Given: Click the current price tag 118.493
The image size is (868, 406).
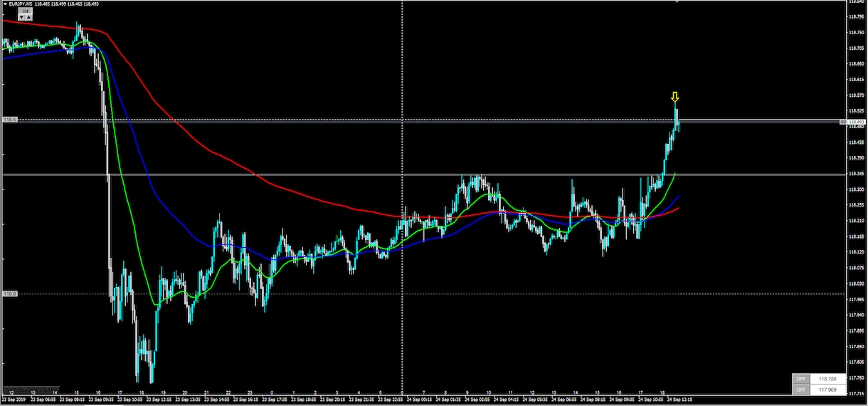Looking at the screenshot, I should (x=857, y=122).
